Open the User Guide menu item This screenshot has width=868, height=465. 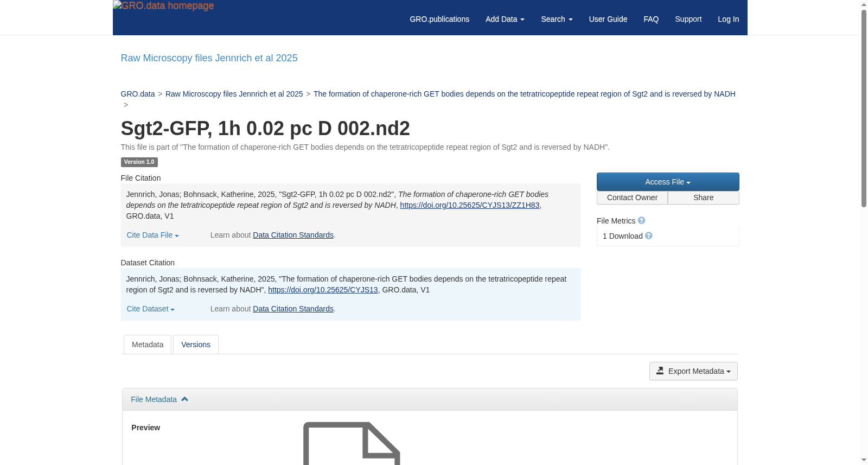[608, 19]
